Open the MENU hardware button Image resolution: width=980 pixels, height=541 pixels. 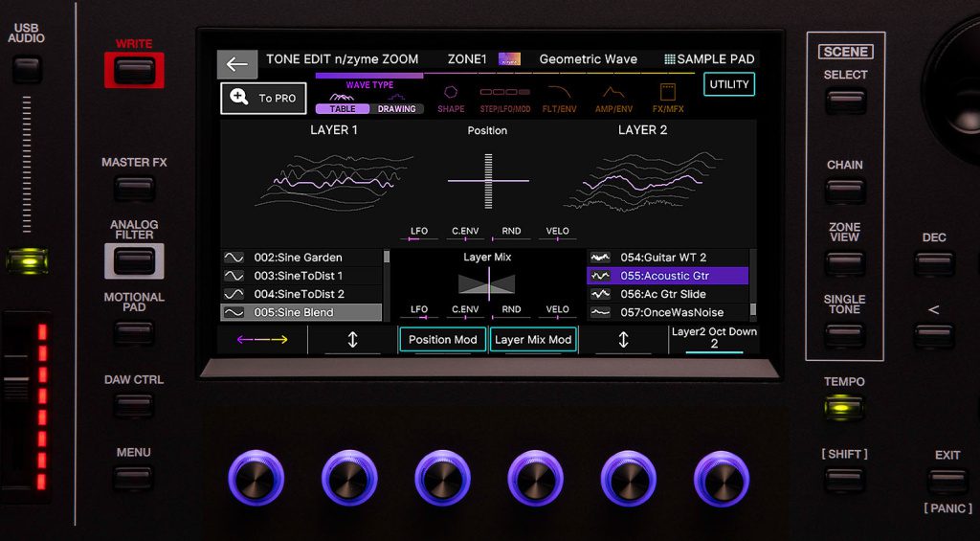(x=134, y=479)
